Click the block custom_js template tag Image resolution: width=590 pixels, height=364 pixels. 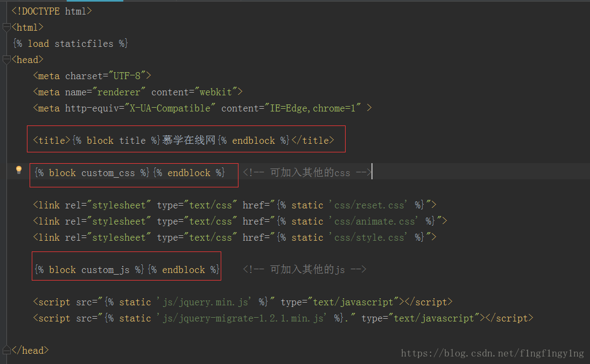127,270
